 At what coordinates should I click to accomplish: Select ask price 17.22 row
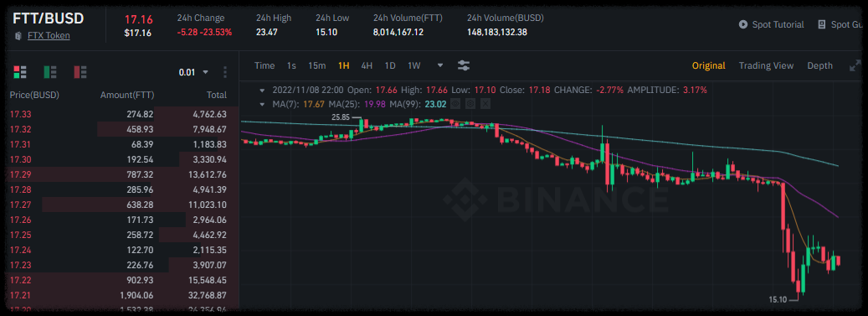[x=122, y=280]
